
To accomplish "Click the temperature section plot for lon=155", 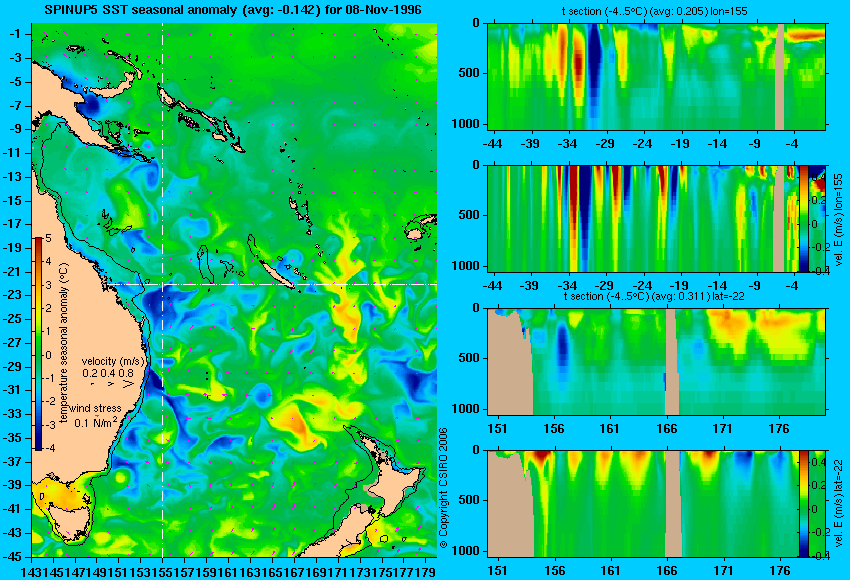I will coord(656,76).
